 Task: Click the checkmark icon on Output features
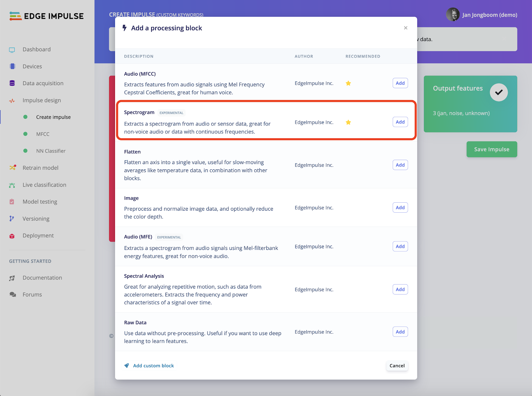499,92
